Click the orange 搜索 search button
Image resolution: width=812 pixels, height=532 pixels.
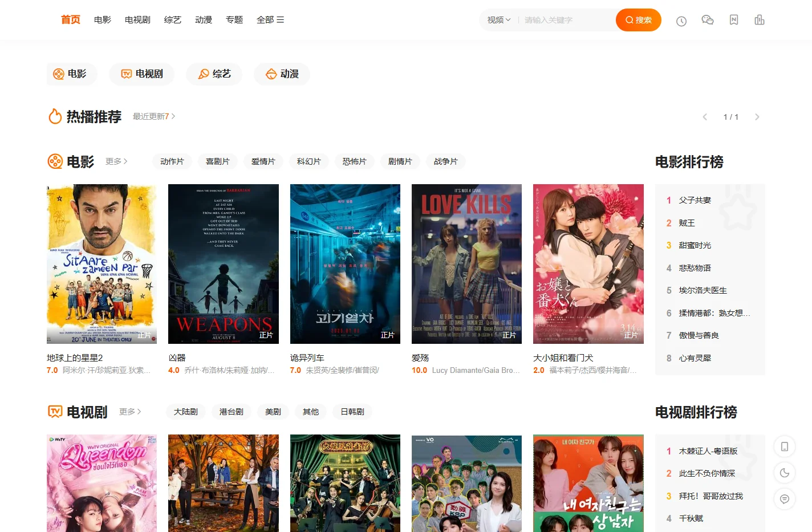tap(639, 20)
